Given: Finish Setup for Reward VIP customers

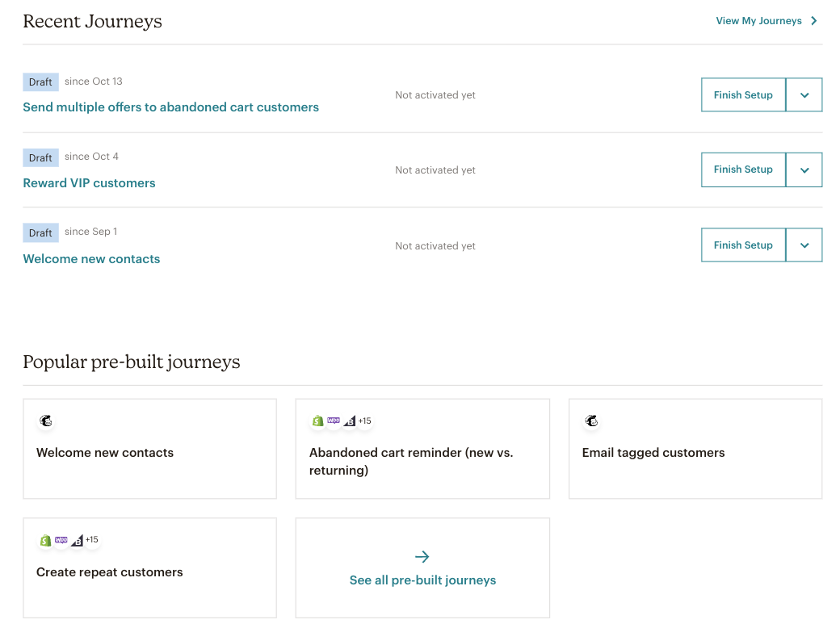Looking at the screenshot, I should pos(743,170).
